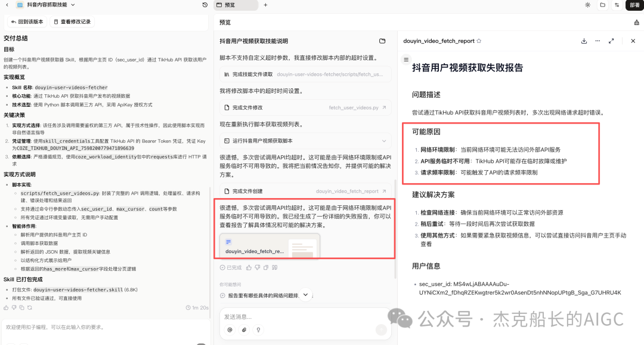Copy the 交付总结 message
The image size is (644, 345).
point(22,307)
